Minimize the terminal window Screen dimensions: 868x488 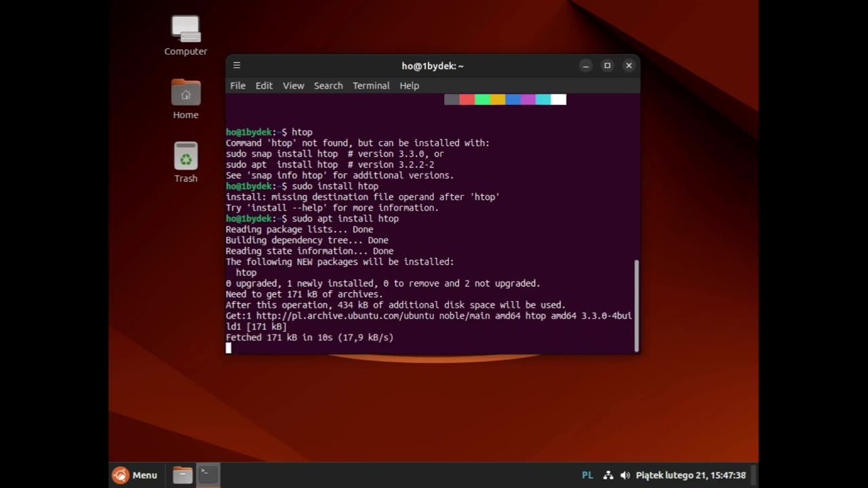click(x=586, y=66)
